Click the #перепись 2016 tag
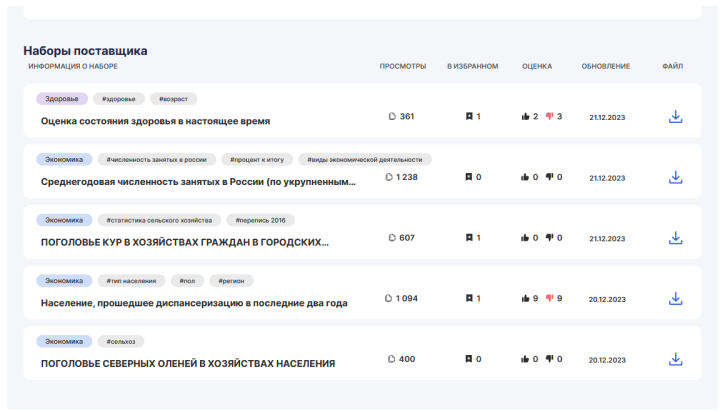The width and height of the screenshot is (723, 413). pos(260,220)
